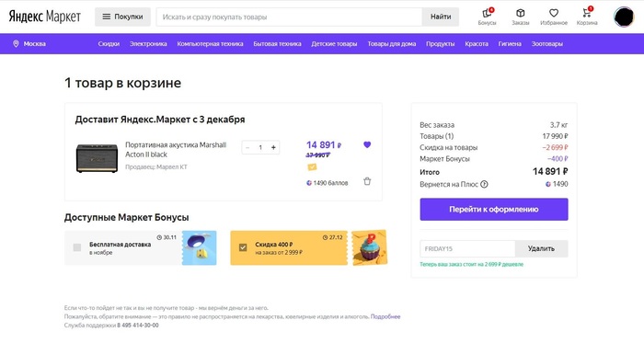Click the yellow bonus coupon icon under price
This screenshot has height=355, width=644.
(x=312, y=166)
